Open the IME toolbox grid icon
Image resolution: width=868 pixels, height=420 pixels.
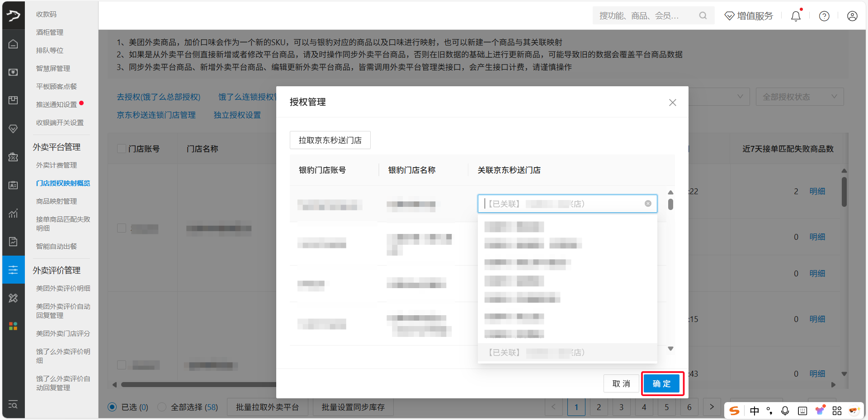(837, 411)
